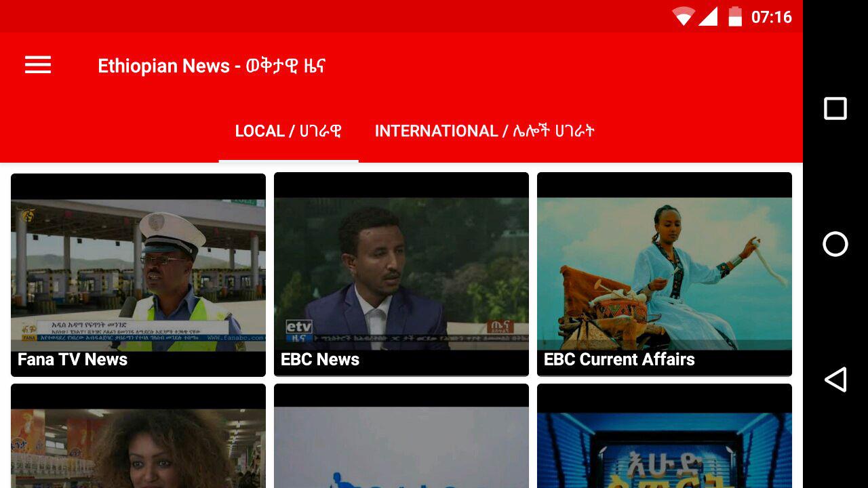The width and height of the screenshot is (868, 488).
Task: Tap the cellular signal icon
Action: 708,16
